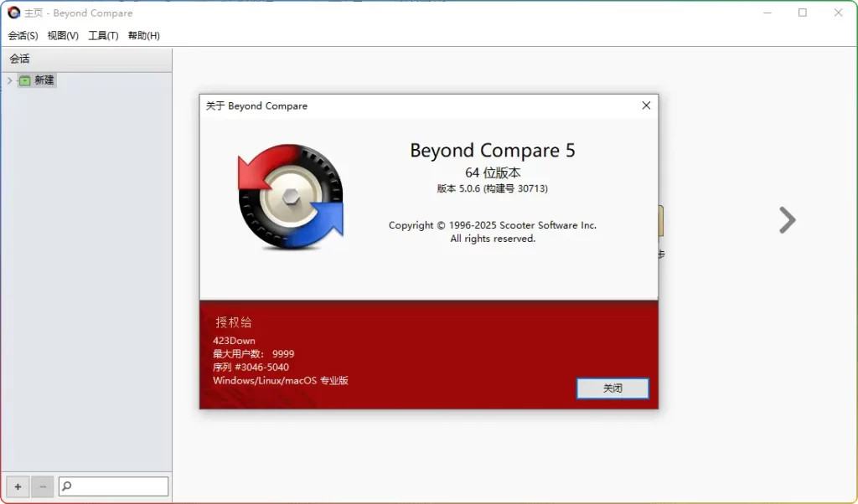The width and height of the screenshot is (858, 504).
Task: Expand the 新建 tree node
Action: tap(9, 80)
